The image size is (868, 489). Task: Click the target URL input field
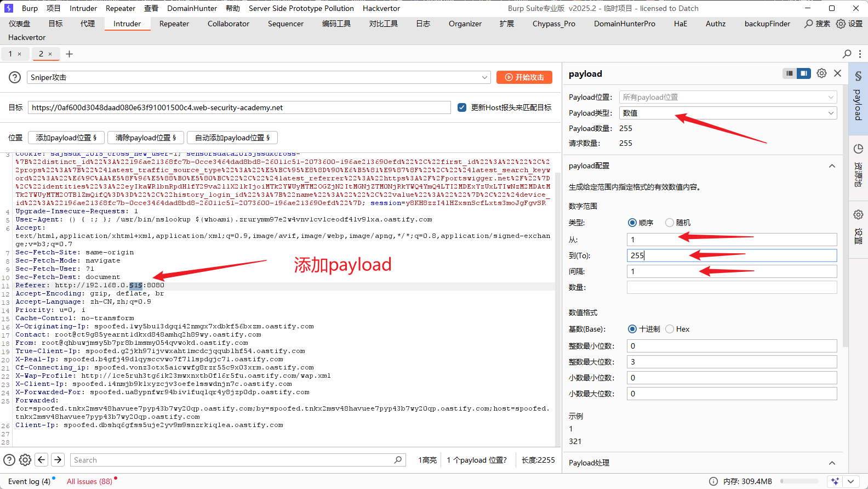click(239, 107)
